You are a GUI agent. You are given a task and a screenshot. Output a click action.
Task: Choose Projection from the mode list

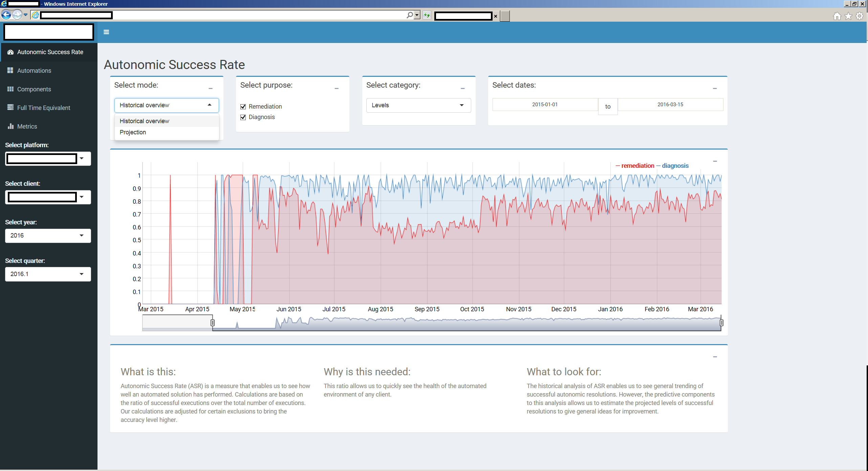pyautogui.click(x=133, y=132)
